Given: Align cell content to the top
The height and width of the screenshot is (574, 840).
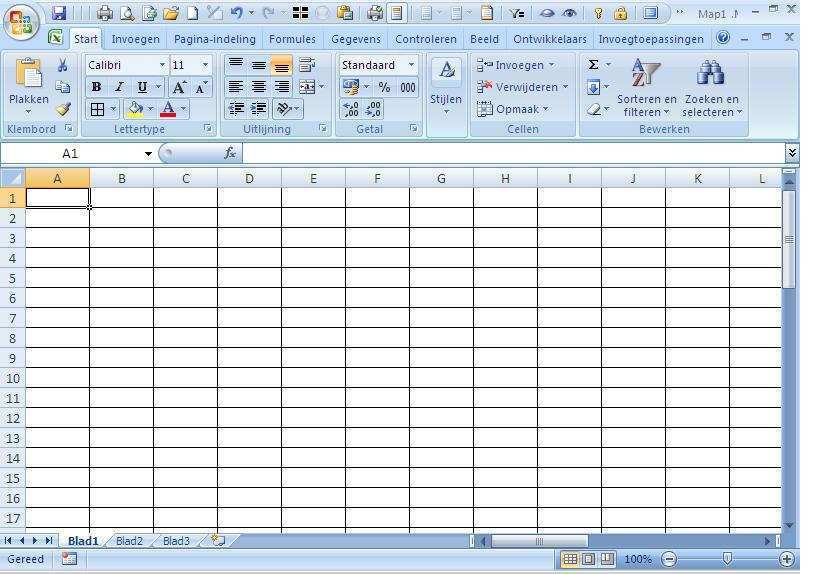Looking at the screenshot, I should point(236,65).
